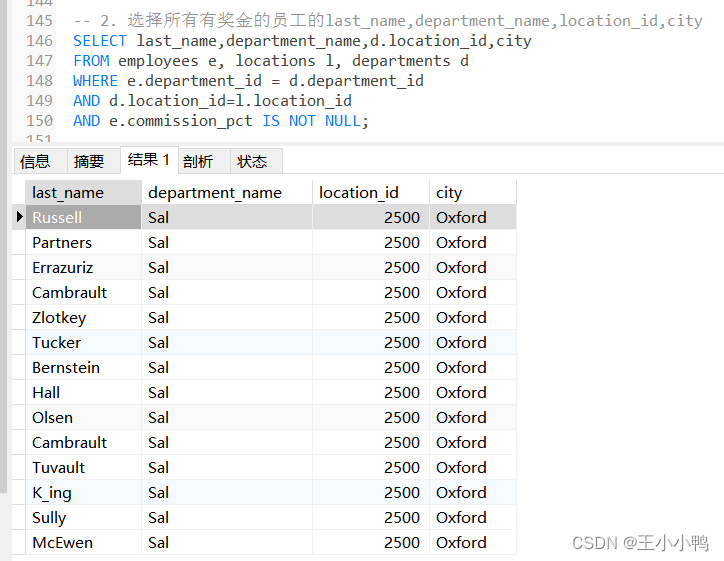This screenshot has height=561, width=724.
Task: Select the current row arrow indicator beside Russell
Action: (19, 217)
